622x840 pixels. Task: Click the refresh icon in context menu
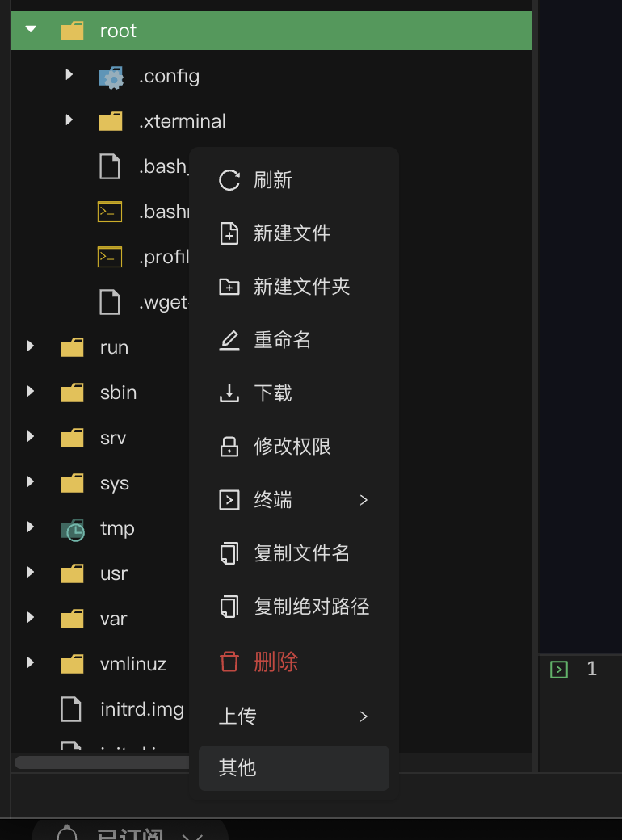tap(229, 180)
